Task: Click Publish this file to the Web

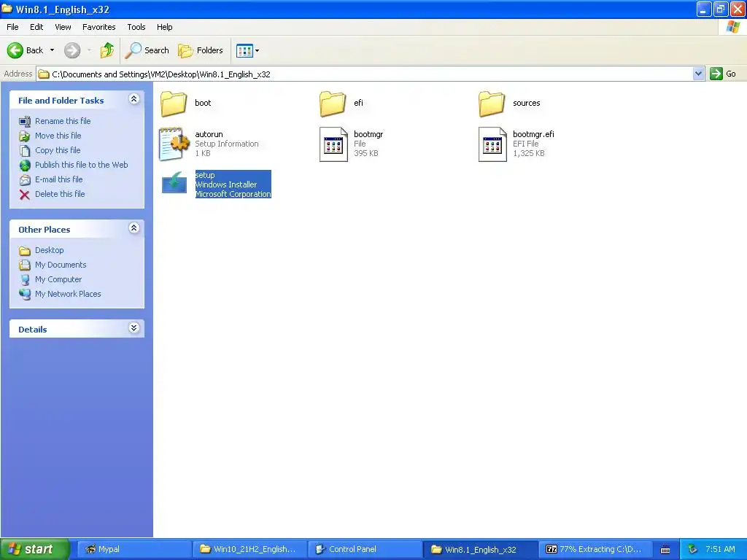Action: pos(82,165)
